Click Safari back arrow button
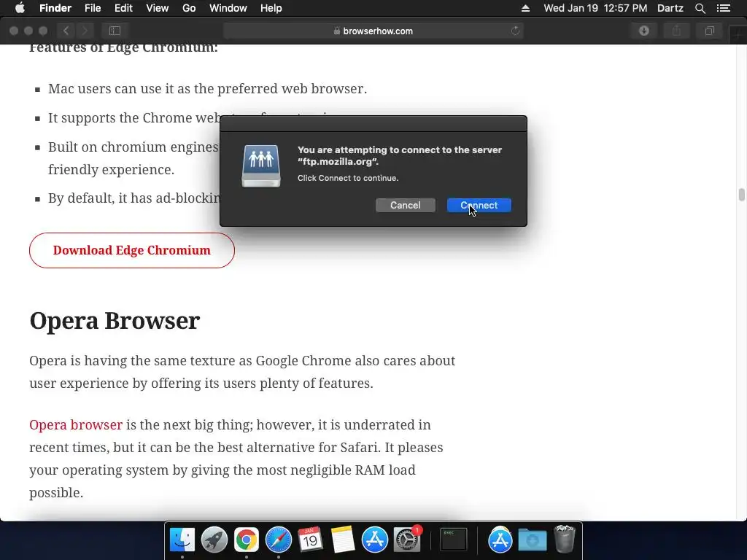Viewport: 747px width, 560px height. [66, 31]
